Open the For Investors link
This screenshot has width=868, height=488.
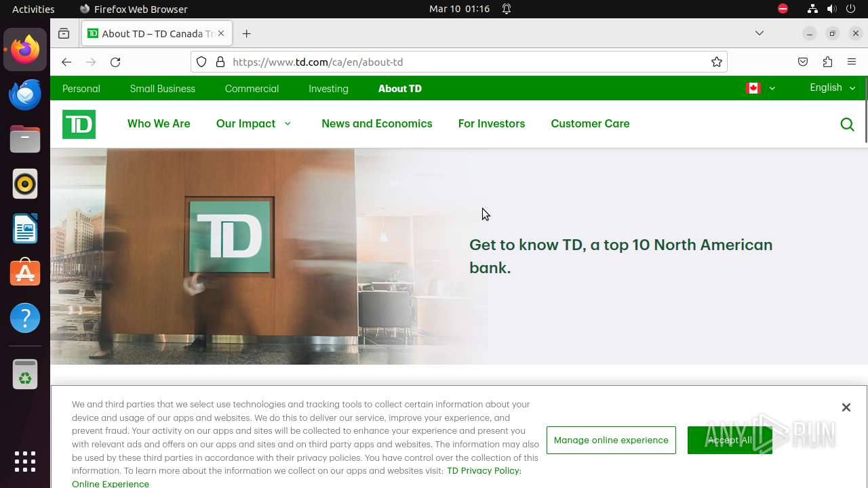(x=492, y=123)
